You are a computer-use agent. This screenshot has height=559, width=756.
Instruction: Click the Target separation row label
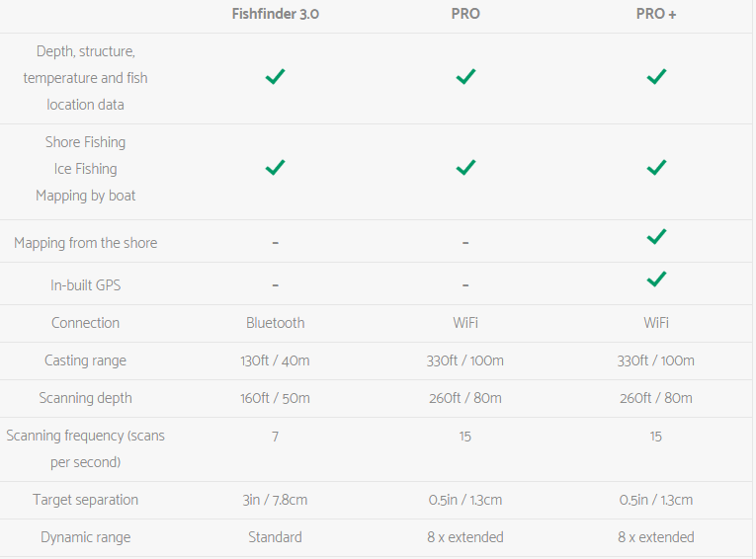(86, 500)
